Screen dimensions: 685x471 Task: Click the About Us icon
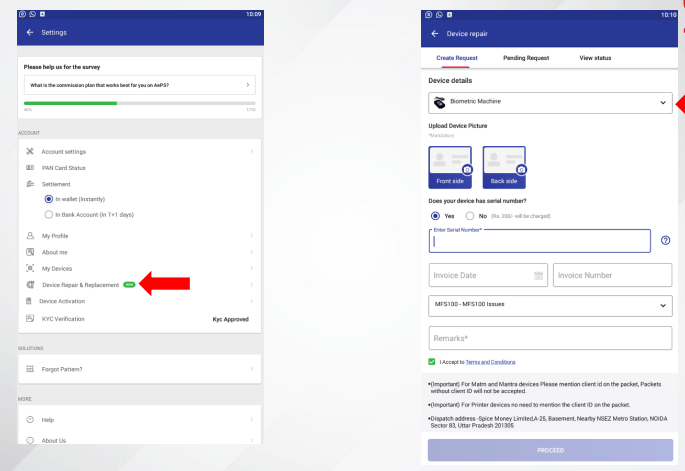point(30,440)
